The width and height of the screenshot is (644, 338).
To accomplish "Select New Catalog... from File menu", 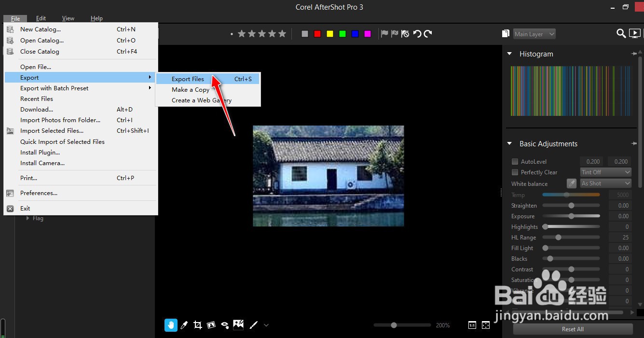I will (81, 29).
